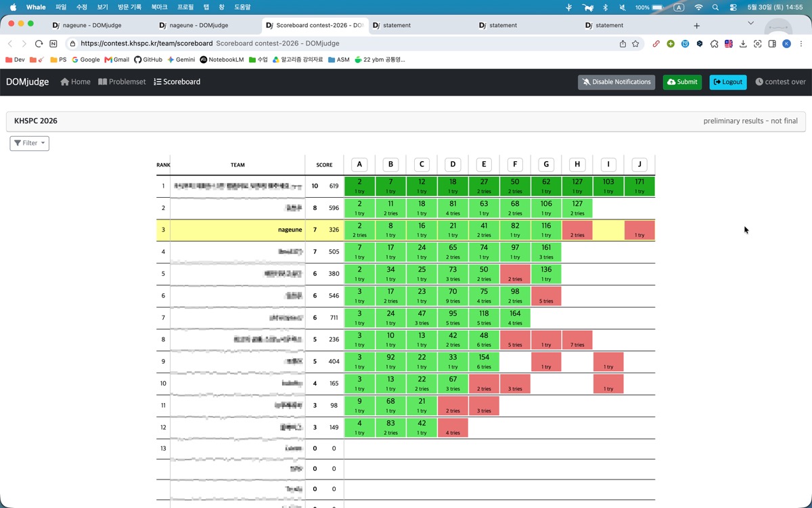812x508 pixels.
Task: Open problem F from scoreboard header
Action: click(515, 165)
